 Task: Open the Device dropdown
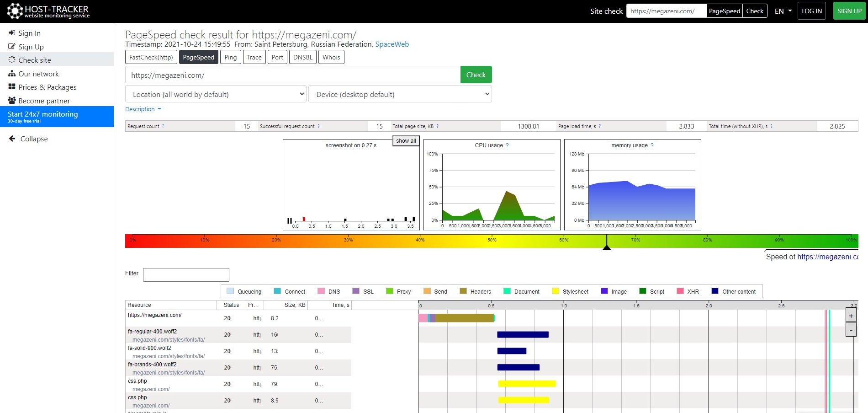point(400,94)
